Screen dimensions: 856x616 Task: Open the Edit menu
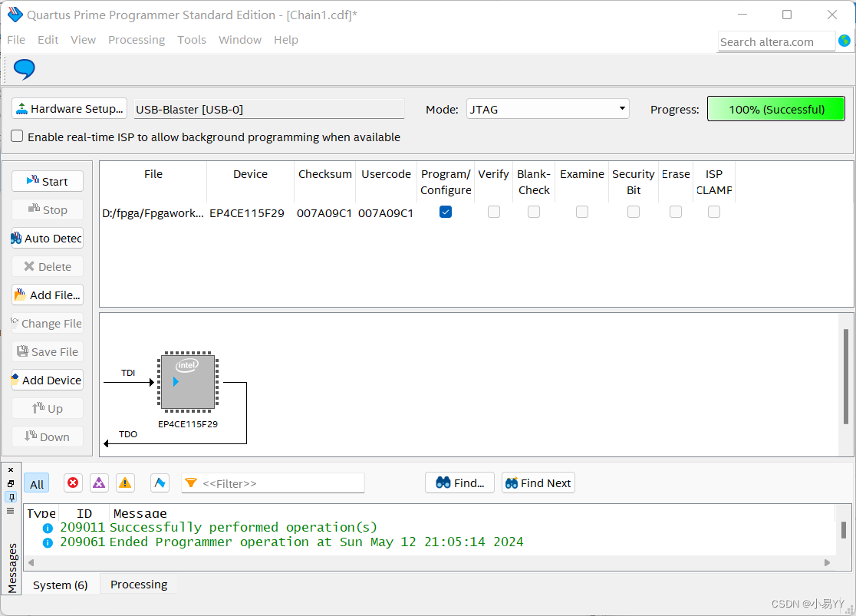(x=48, y=40)
